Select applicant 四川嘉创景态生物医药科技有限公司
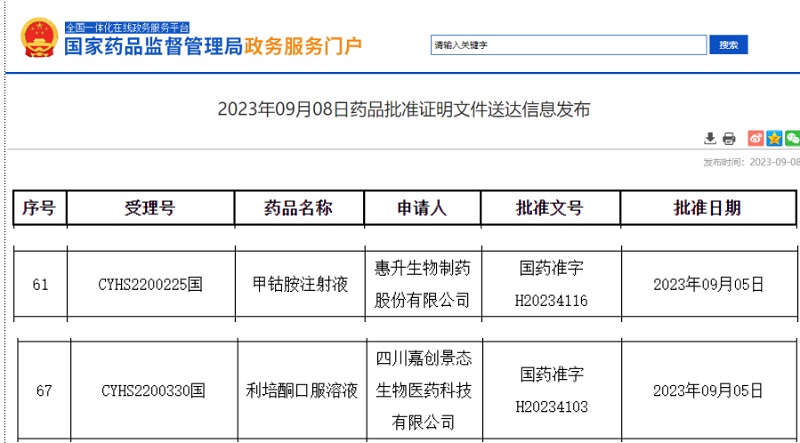800x443 pixels. coord(423,391)
